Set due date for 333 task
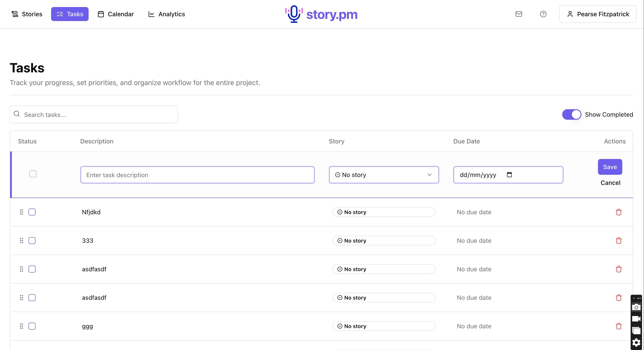 click(x=474, y=241)
